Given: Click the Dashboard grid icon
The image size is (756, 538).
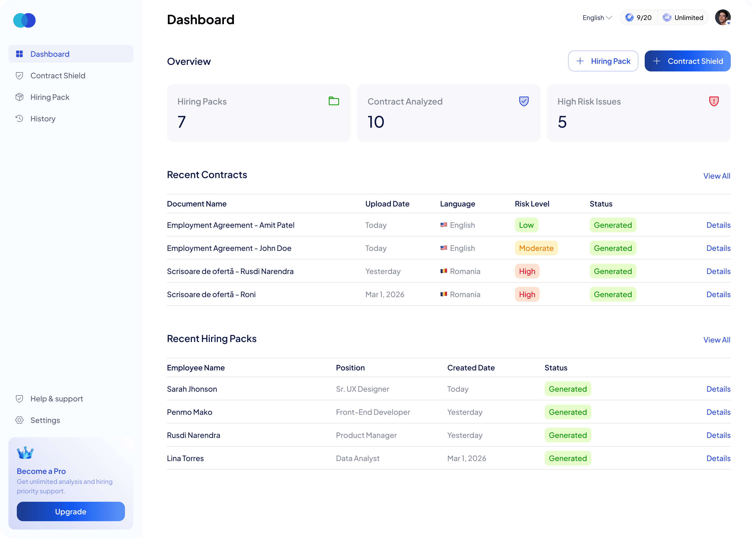Looking at the screenshot, I should coord(19,54).
